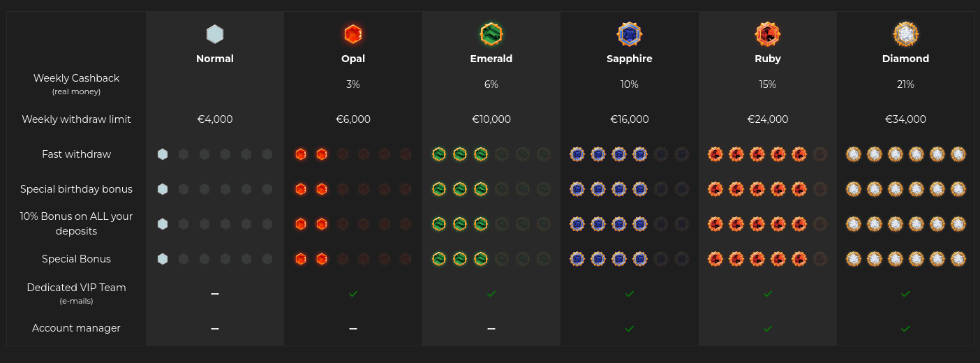The image size is (980, 363).
Task: Click the Weekly withdraw limit label
Action: point(77,119)
